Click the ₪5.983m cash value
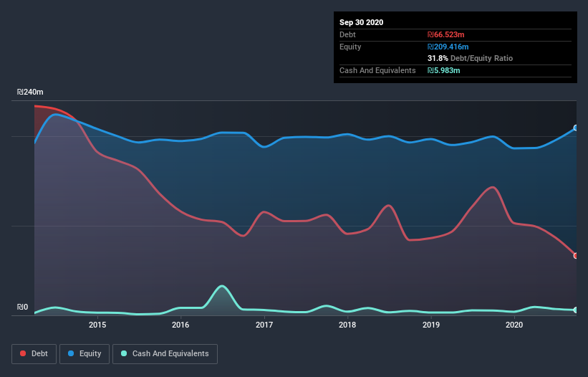Screen dimensions: 588x377 point(443,70)
